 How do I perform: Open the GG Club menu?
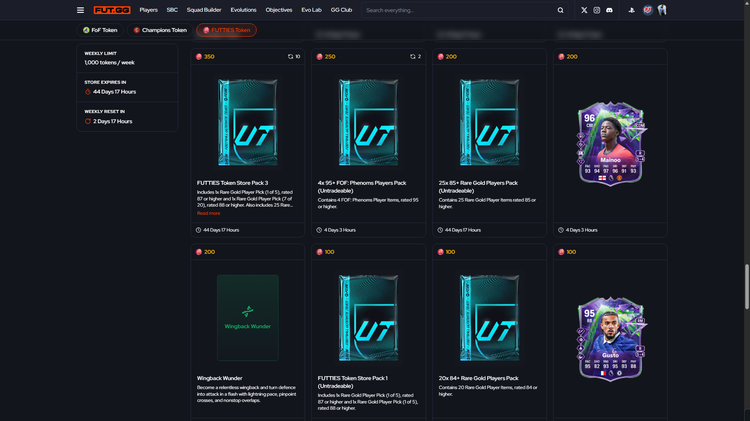342,10
